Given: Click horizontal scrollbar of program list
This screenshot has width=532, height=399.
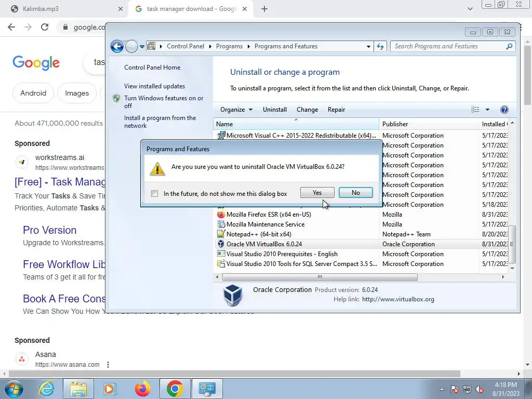Looking at the screenshot, I should tap(320, 277).
